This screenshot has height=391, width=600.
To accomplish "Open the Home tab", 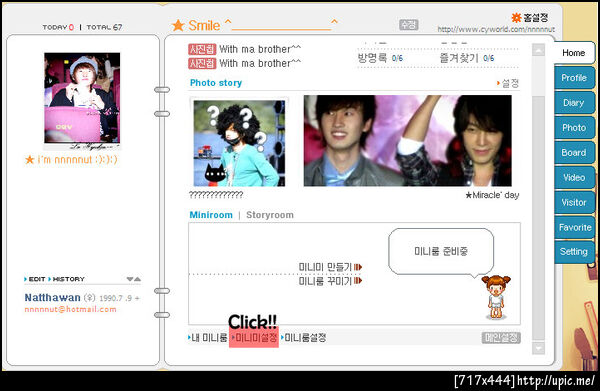I will point(574,53).
